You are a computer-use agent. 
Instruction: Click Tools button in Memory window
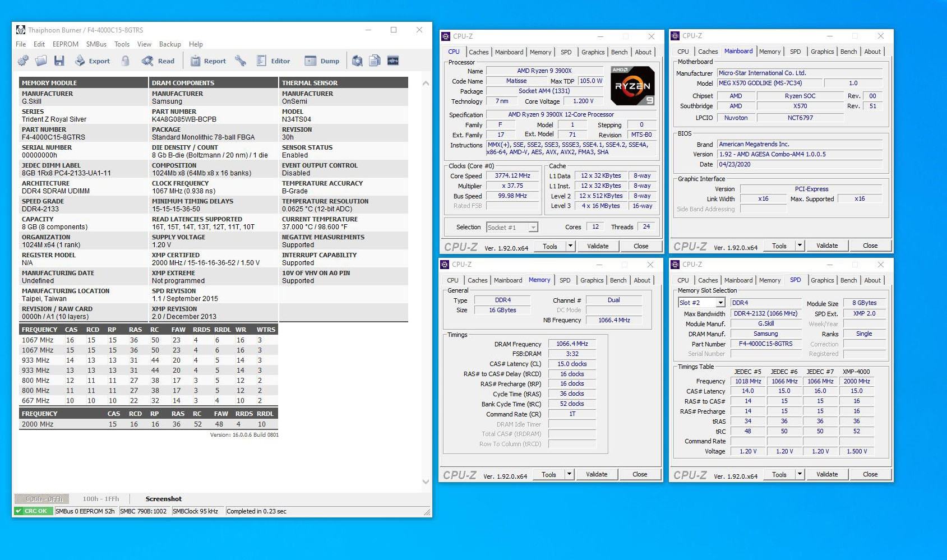click(549, 474)
